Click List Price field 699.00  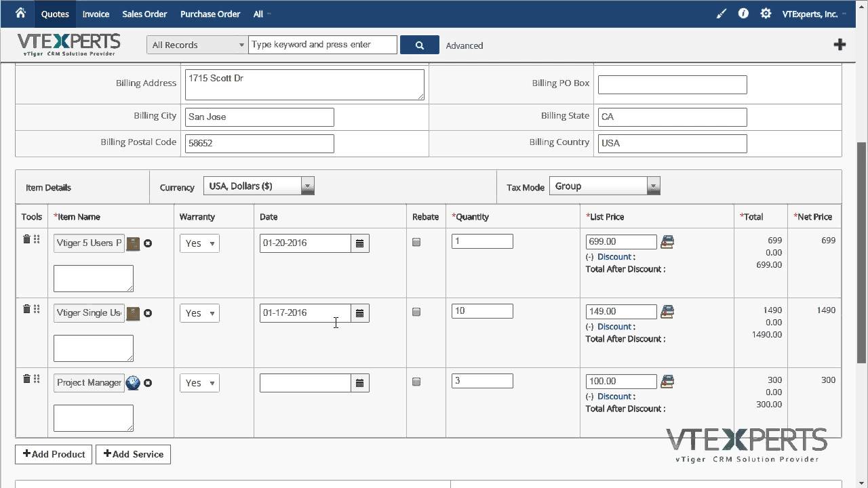click(x=621, y=242)
